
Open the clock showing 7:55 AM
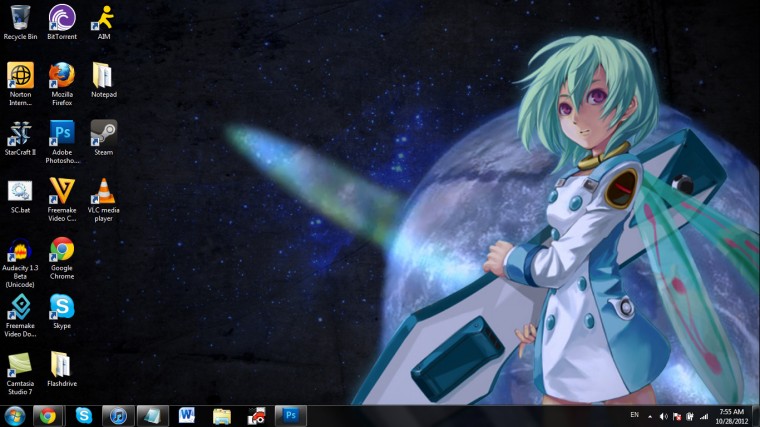[x=731, y=416]
